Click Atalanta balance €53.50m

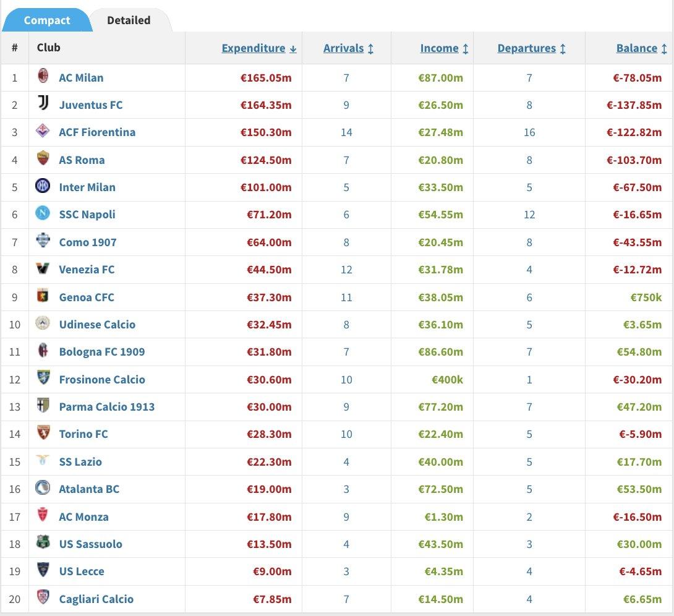tap(639, 489)
